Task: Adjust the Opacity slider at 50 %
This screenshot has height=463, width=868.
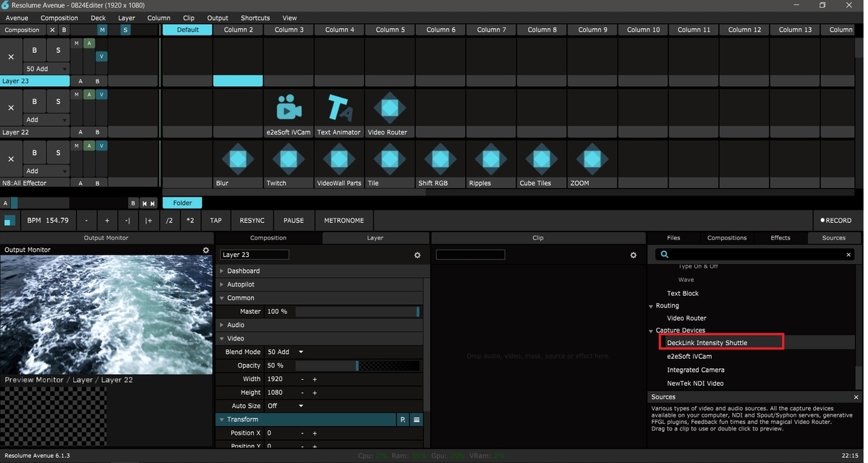Action: 357,365
